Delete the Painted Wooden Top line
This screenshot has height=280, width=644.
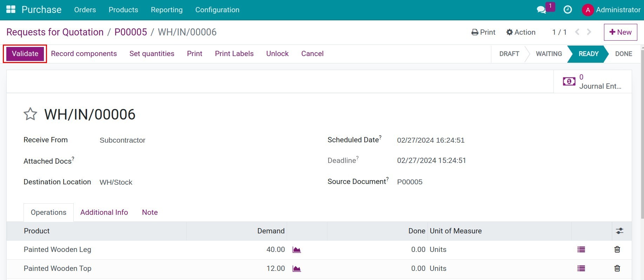pos(617,268)
